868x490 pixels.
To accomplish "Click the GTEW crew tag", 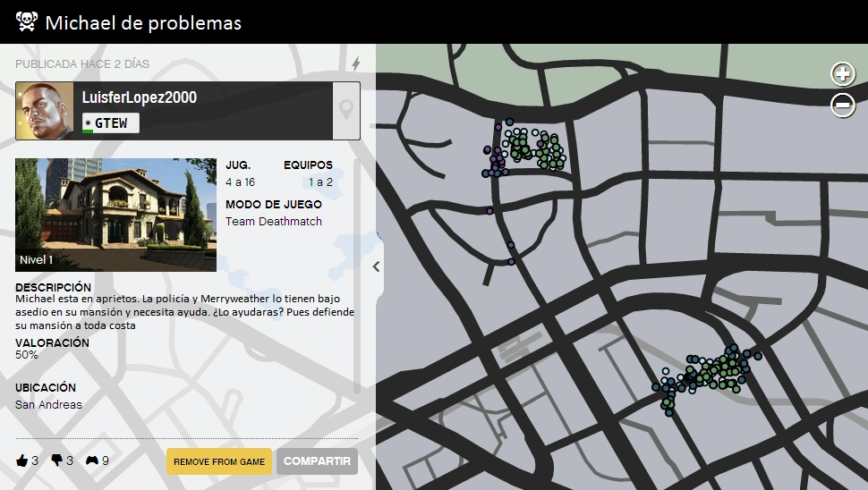I will click(x=111, y=122).
